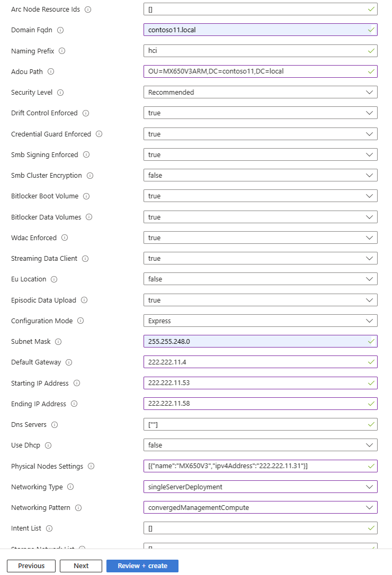The height and width of the screenshot is (575, 392).
Task: Click info icon next to Networking Pattern
Action: click(78, 508)
